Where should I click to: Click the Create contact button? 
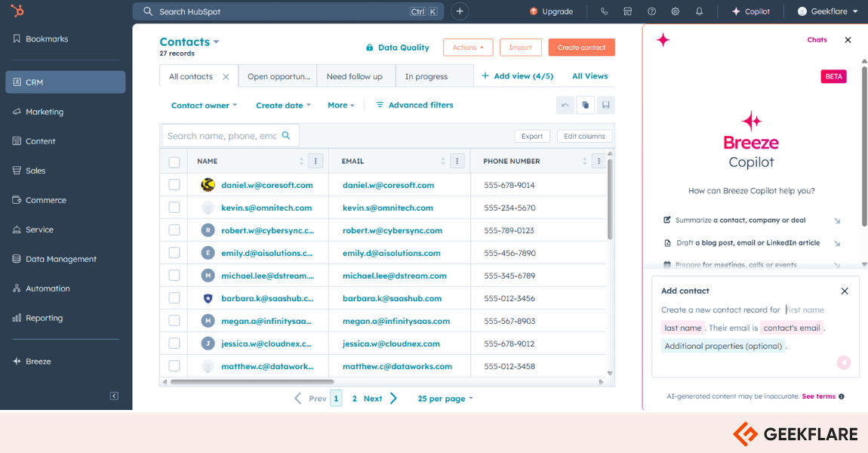point(581,48)
